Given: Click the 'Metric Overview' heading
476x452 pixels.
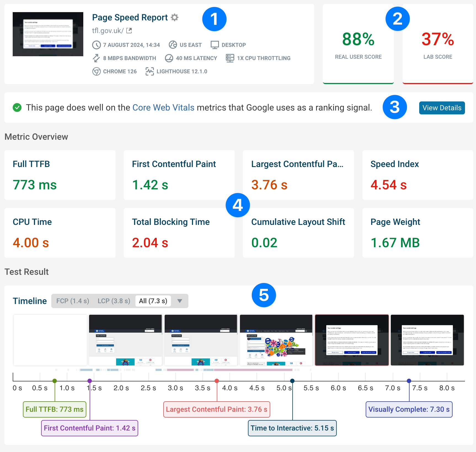Looking at the screenshot, I should (36, 137).
